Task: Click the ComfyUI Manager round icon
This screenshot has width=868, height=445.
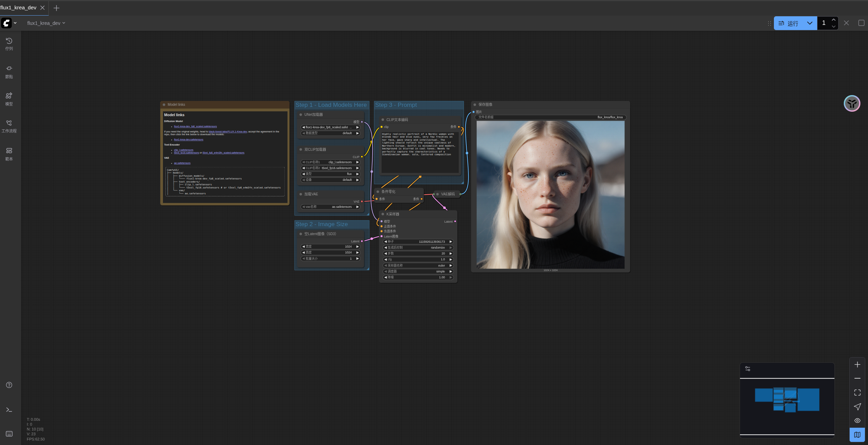Action: [x=852, y=103]
